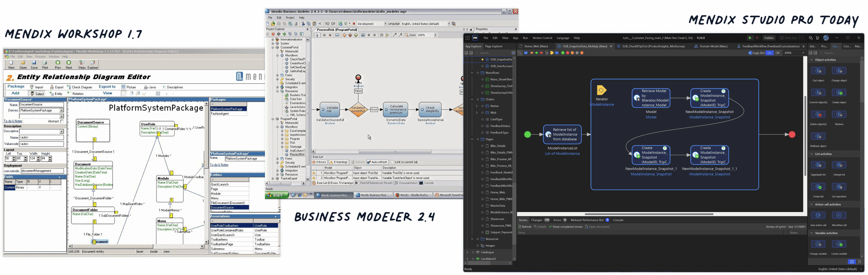Click the Steps icon in Mendix Workshop
868x275 pixels.
[x=82, y=64]
